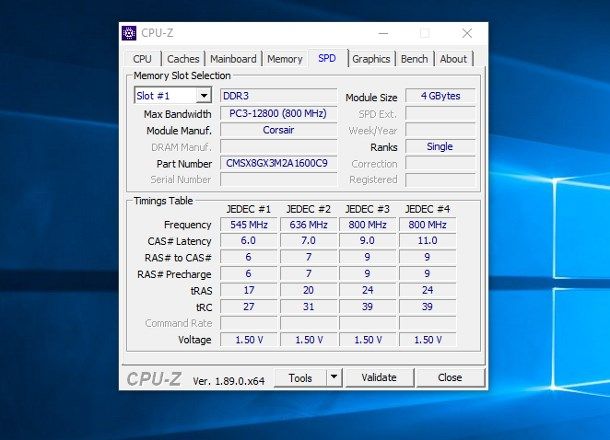Click the Ver. 1.89.0.x64 version text

(x=229, y=381)
